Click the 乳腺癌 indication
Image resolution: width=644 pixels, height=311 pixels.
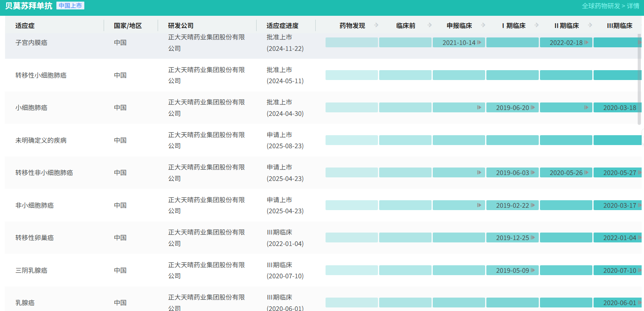point(25,303)
